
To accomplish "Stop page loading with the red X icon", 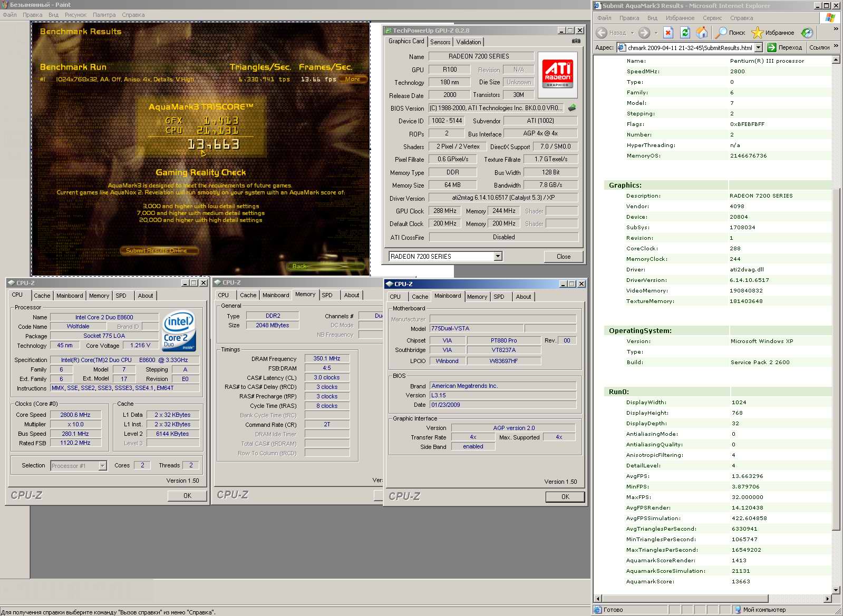I will (x=668, y=33).
